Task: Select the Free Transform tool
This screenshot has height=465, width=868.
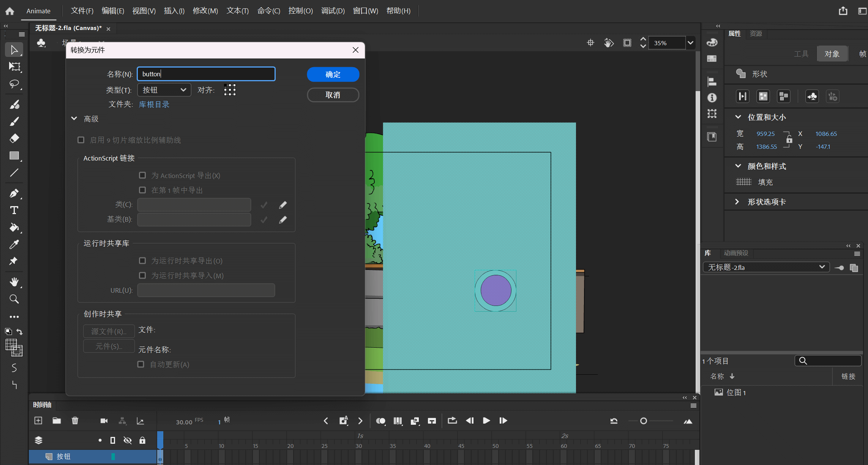Action: pos(14,67)
